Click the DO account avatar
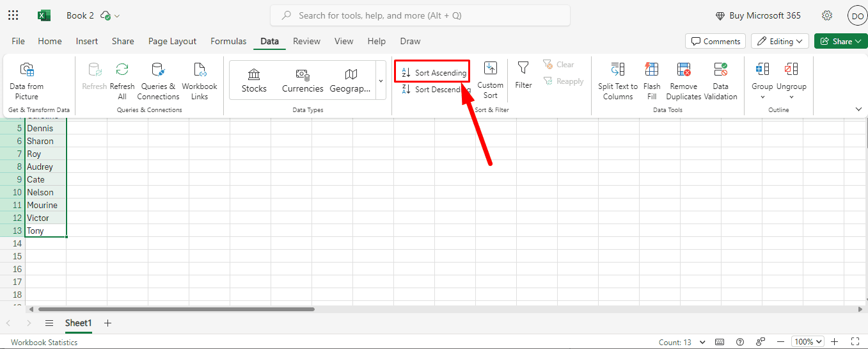868x349 pixels. coord(857,15)
